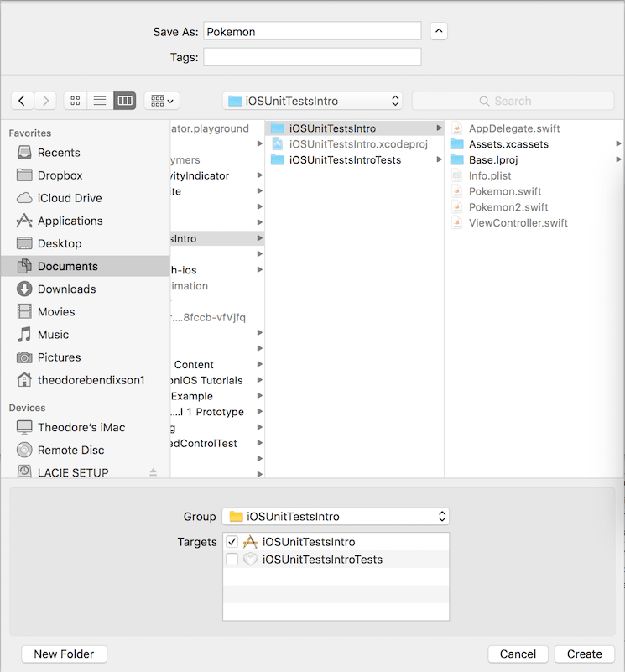The width and height of the screenshot is (625, 672).
Task: Expand the Content folder arrow
Action: point(259,364)
